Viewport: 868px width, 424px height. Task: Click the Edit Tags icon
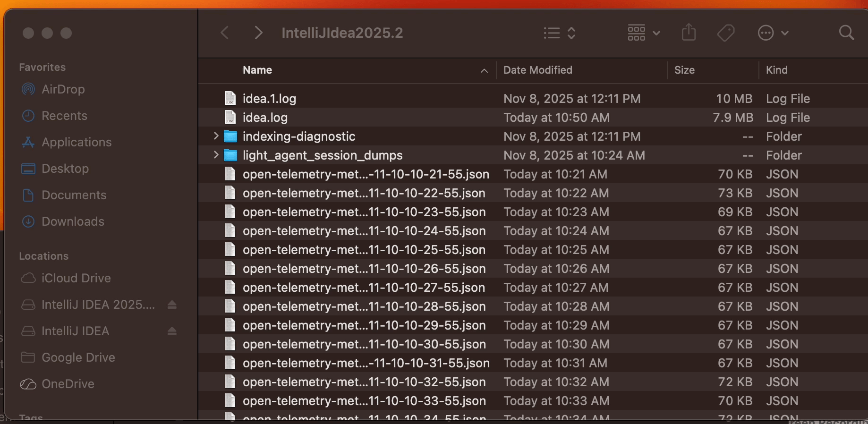click(726, 33)
